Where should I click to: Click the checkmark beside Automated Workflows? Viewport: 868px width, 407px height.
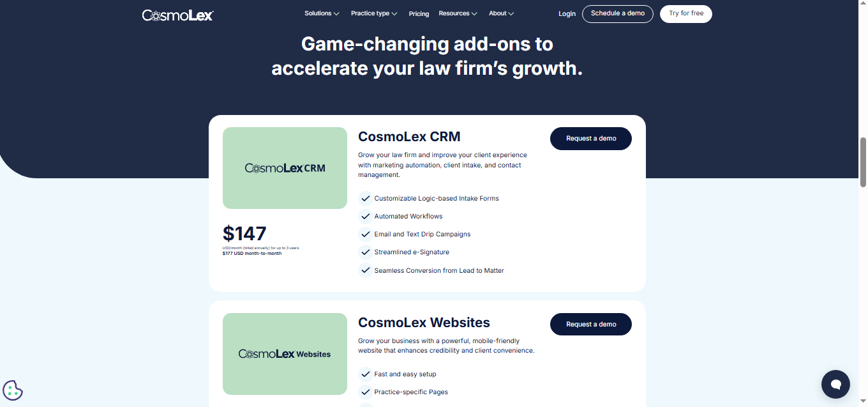click(365, 216)
